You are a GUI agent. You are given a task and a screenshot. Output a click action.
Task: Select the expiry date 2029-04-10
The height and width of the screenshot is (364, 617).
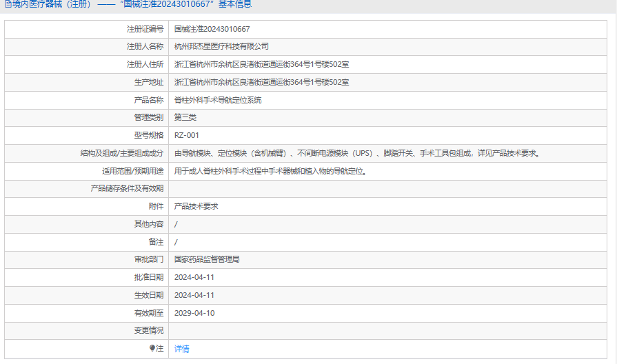coord(194,313)
